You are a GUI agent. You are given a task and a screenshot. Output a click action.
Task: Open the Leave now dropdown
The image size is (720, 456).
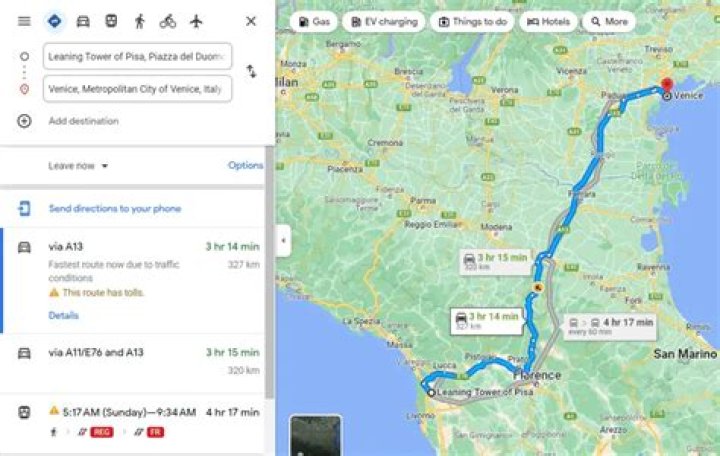(78, 166)
